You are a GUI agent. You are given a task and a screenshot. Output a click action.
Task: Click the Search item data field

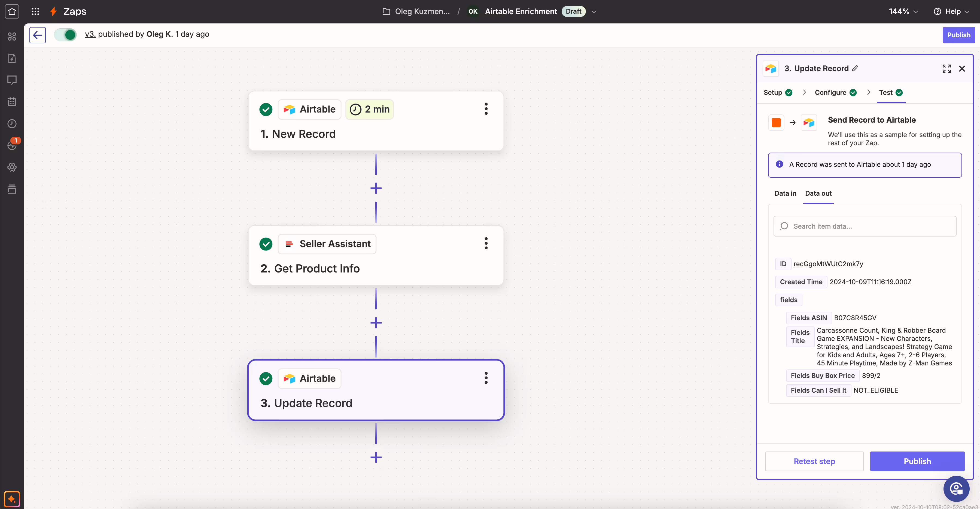coord(864,226)
